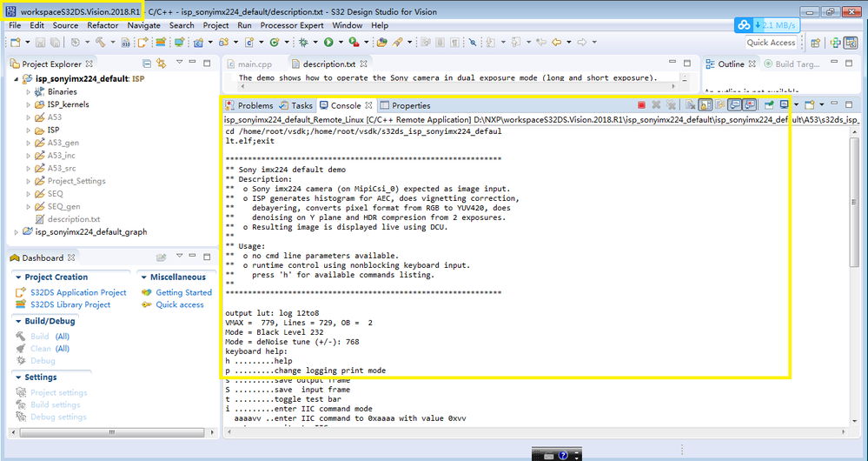Switch to the main.cpp editor tab
This screenshot has height=461, width=868.
(x=249, y=64)
